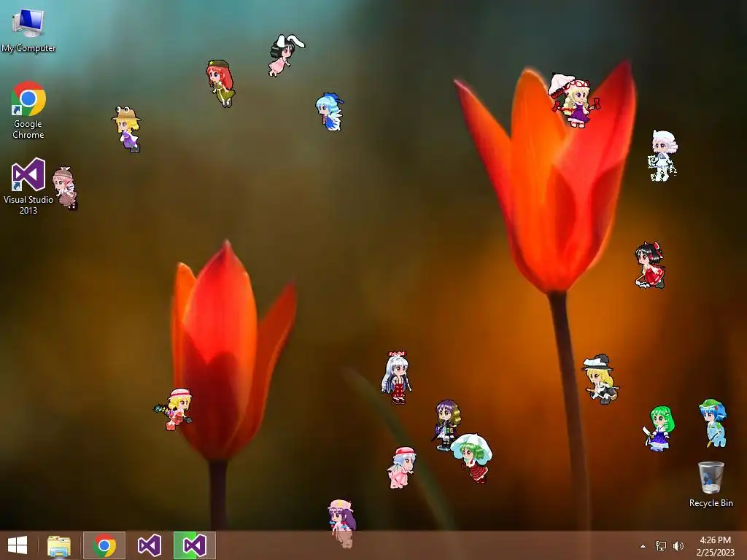Click the purple Visual Studio taskbar icon

pos(149,545)
